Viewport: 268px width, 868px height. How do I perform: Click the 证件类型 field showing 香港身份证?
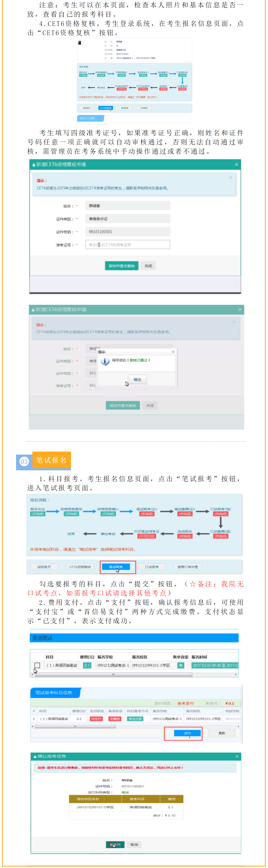click(127, 219)
